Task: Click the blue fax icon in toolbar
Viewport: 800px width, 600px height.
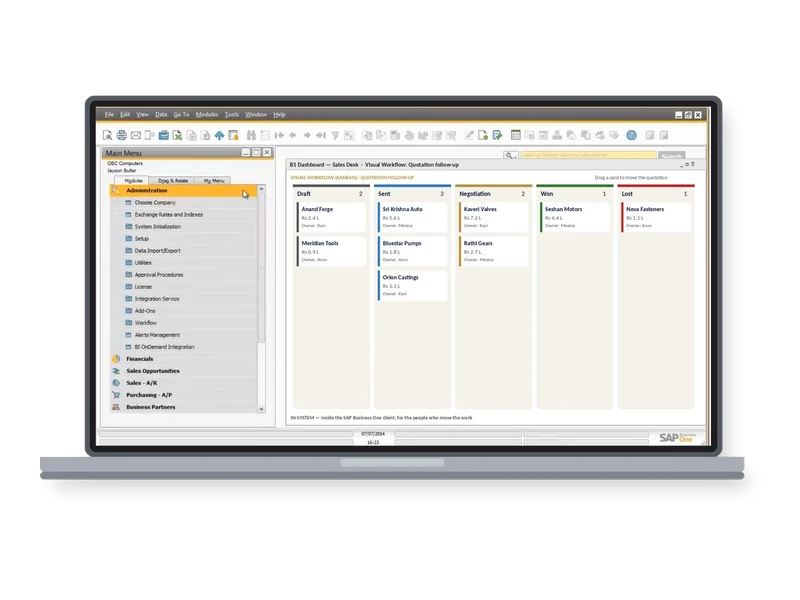Action: (x=163, y=135)
